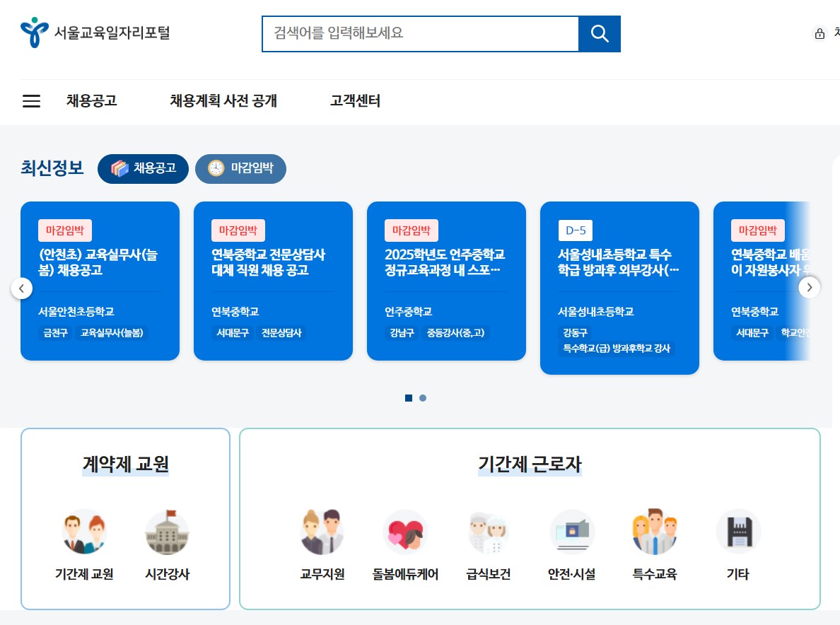Advance the carousel with the right arrow
840x625 pixels.
809,288
